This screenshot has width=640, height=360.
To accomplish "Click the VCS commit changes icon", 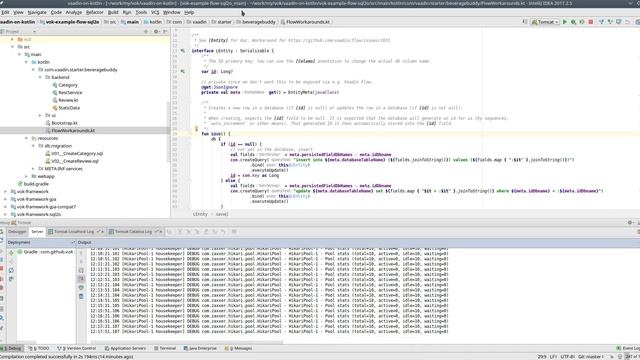I will click(x=610, y=22).
